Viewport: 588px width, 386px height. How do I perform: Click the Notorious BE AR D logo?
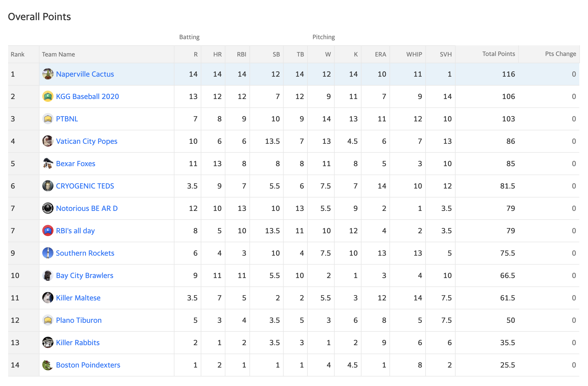click(x=48, y=208)
